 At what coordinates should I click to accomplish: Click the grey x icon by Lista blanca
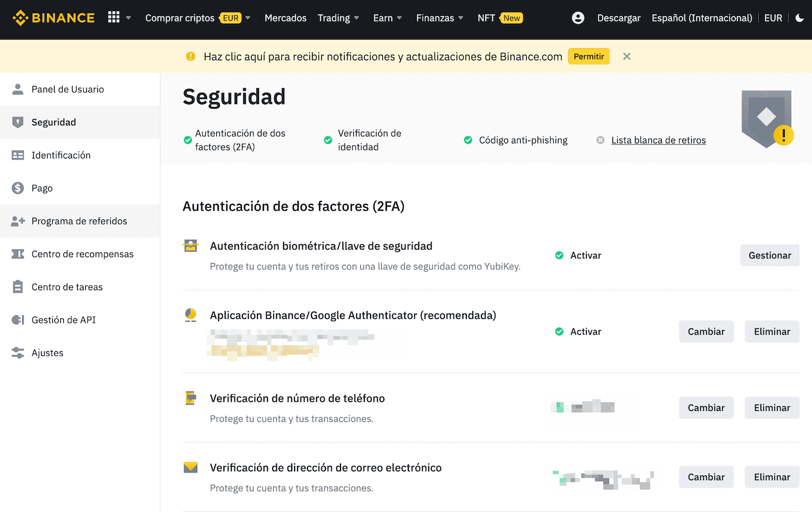(600, 140)
